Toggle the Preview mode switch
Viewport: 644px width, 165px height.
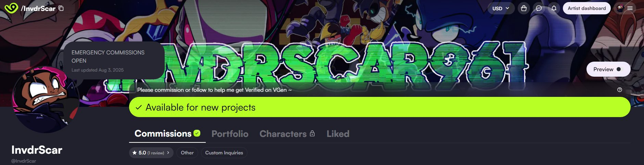608,69
